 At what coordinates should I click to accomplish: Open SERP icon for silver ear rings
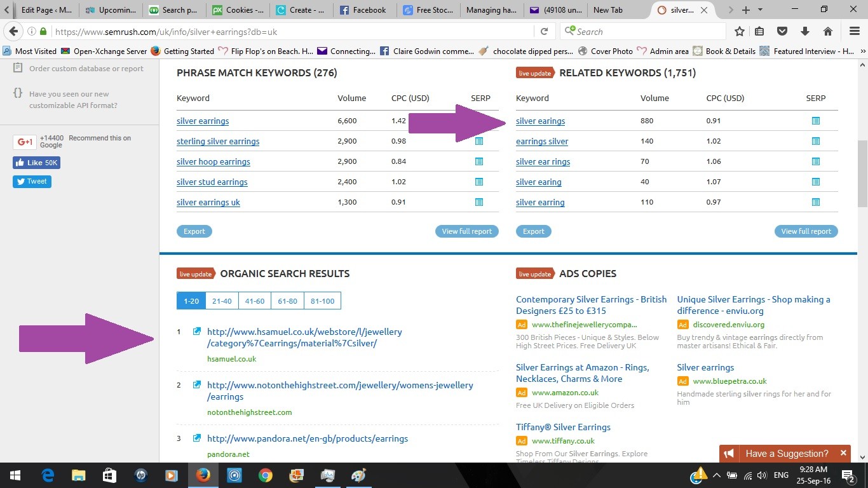pyautogui.click(x=816, y=161)
